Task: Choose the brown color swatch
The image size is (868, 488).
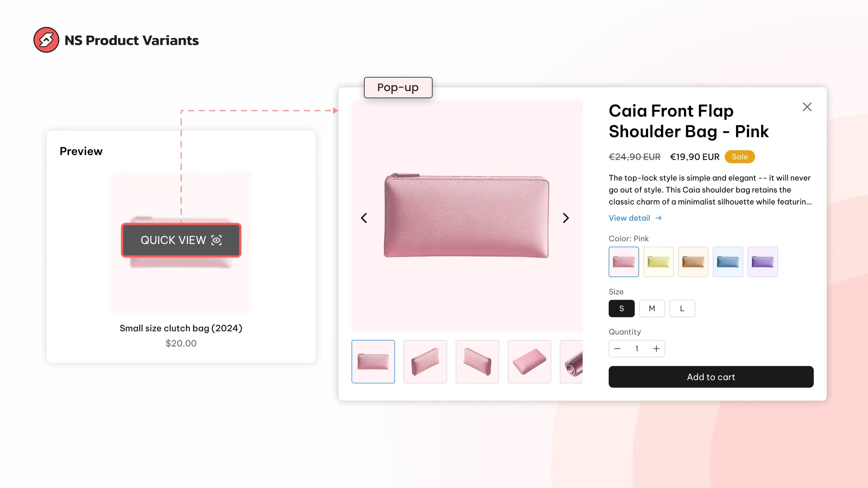Action: (693, 262)
